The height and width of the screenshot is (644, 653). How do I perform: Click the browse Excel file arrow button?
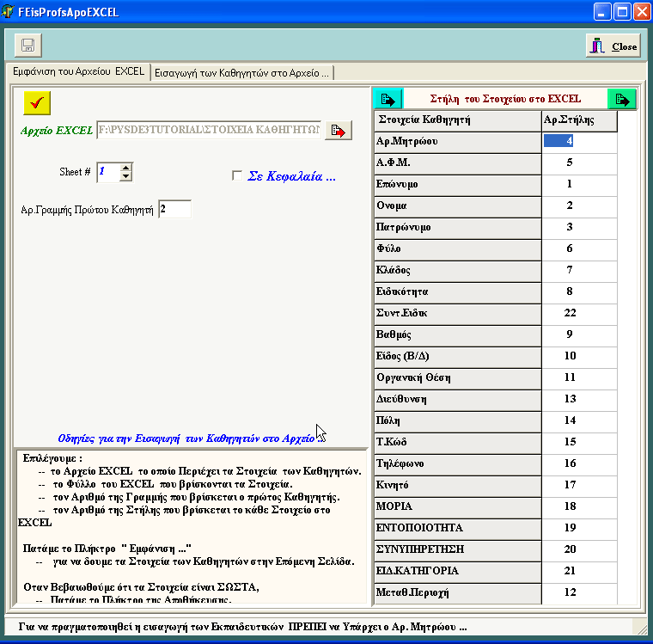pyautogui.click(x=339, y=131)
